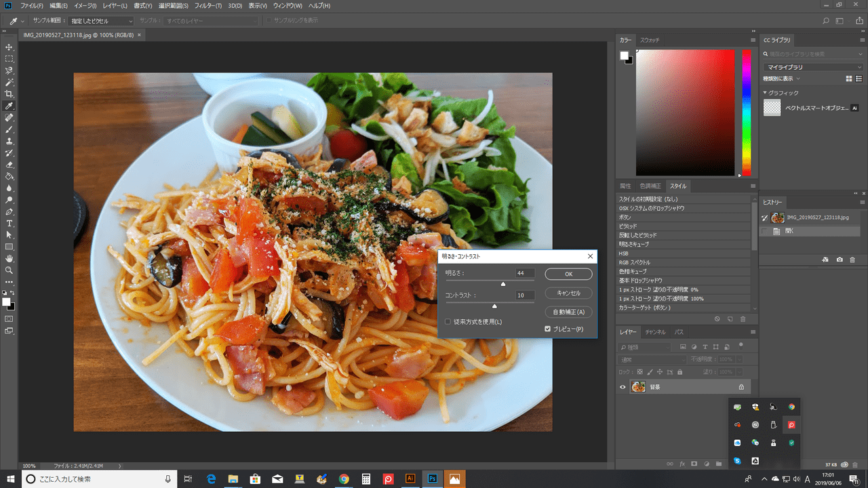The width and height of the screenshot is (868, 488).
Task: Open the layer blend mode (通常) dropdown
Action: tap(652, 359)
